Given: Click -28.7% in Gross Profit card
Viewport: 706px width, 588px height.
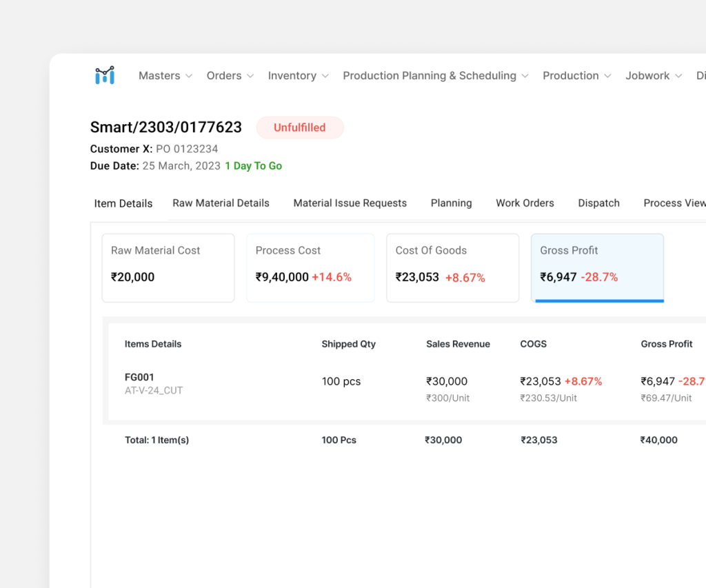Looking at the screenshot, I should 599,277.
